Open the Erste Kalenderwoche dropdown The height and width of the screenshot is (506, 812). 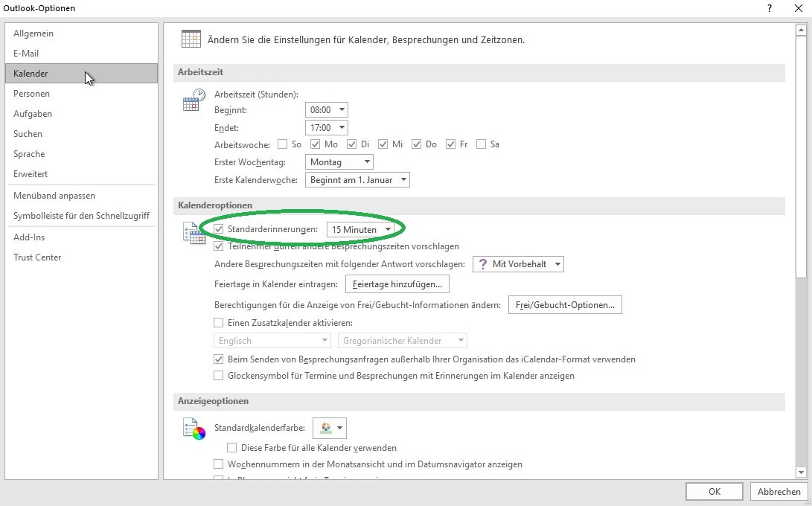[357, 180]
